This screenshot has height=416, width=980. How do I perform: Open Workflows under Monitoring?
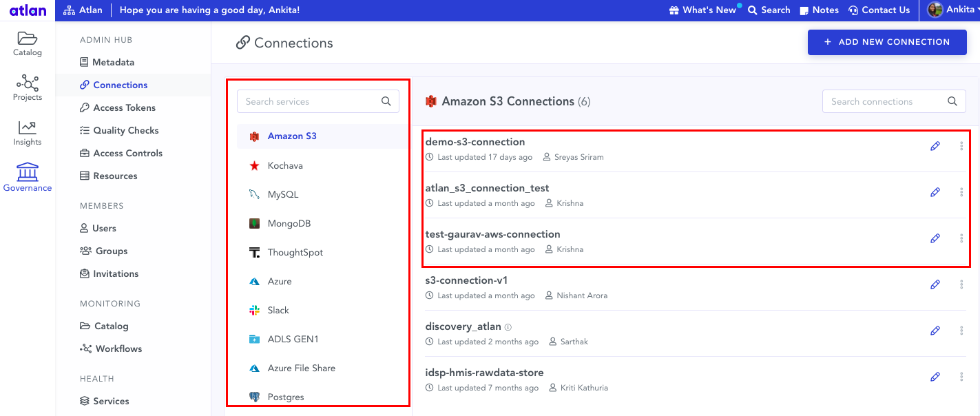tap(111, 349)
